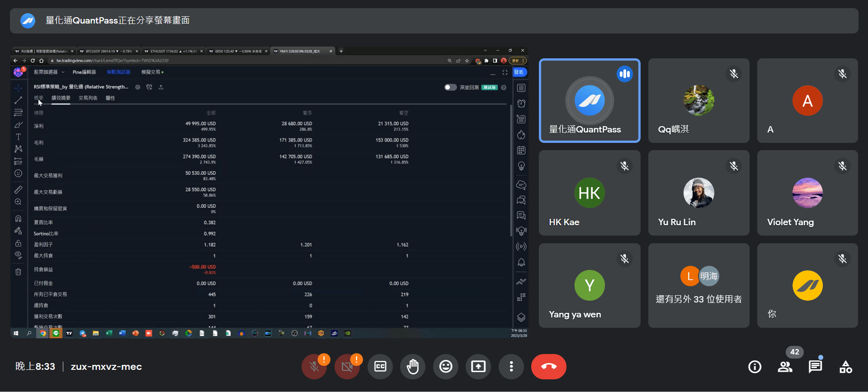Turn on the camera in Meet controls
This screenshot has height=392, width=868.
[x=347, y=366]
